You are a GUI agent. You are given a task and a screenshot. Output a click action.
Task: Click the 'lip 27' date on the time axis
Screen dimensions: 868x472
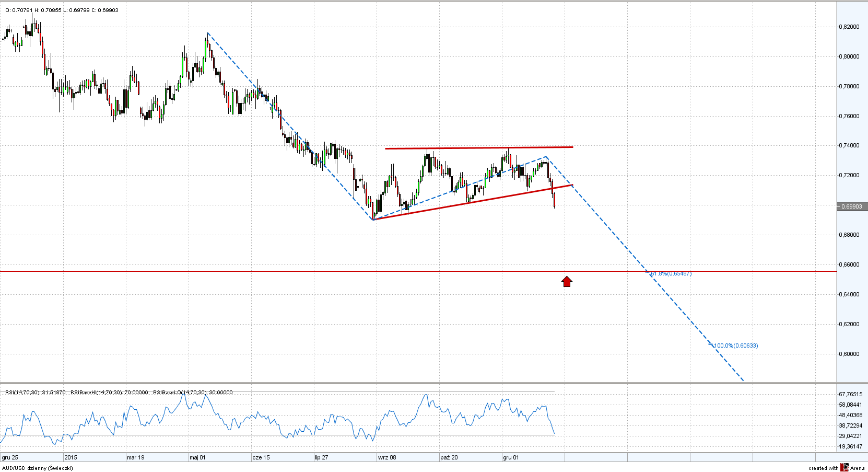pos(322,457)
